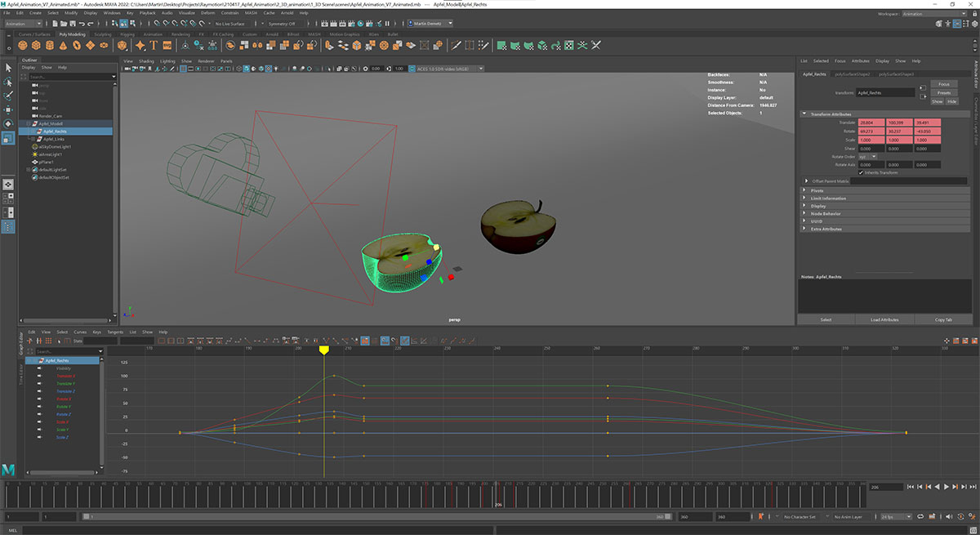Select the arrow Select tool in the toolbox
The width and height of the screenshot is (980, 535).
[x=8, y=68]
